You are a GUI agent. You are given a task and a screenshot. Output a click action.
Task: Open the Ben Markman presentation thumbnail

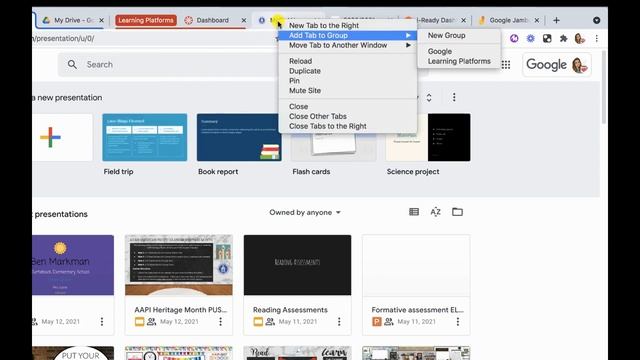coord(73,265)
